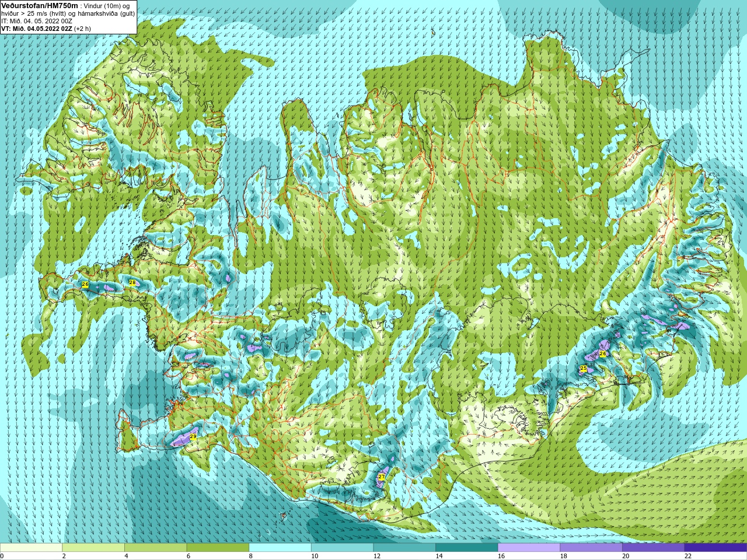Viewport: 747px width, 560px height.
Task: Click the legend scale value 10
Action: (315, 556)
